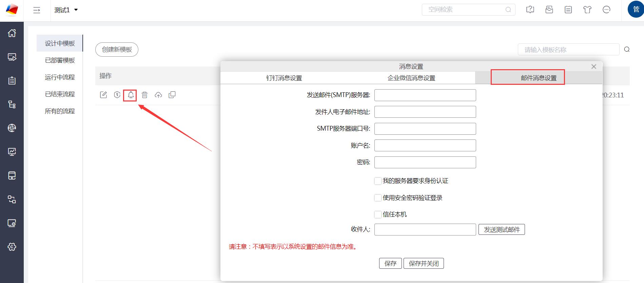Open the sidebar hierarchy tree icon

tap(12, 104)
